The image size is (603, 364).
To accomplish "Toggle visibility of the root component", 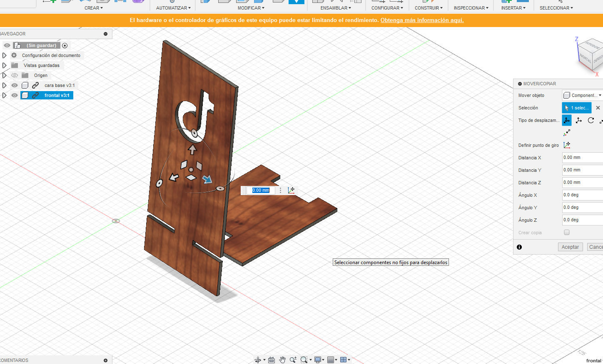I will 7,45.
